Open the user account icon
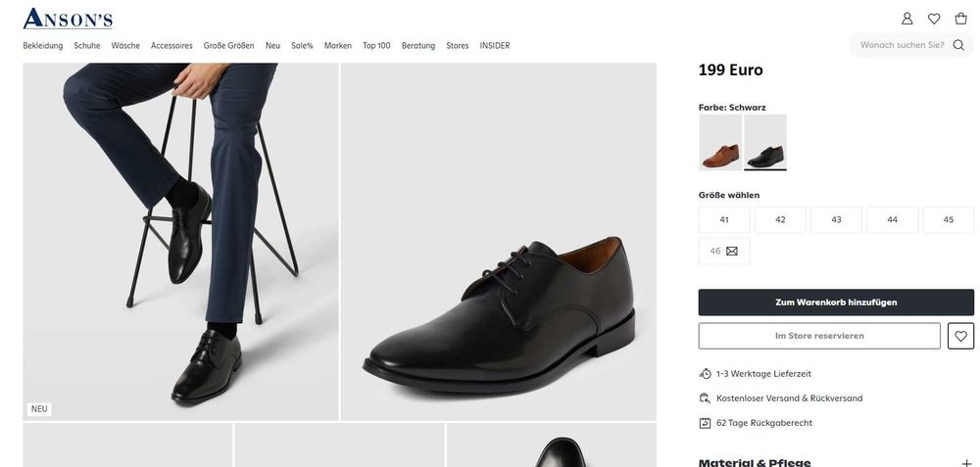This screenshot has height=467, width=980. pyautogui.click(x=907, y=19)
